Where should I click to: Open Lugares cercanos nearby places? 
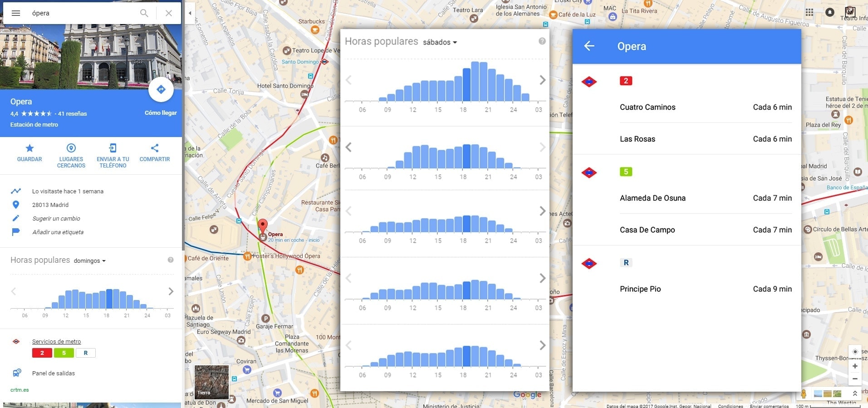click(x=71, y=156)
